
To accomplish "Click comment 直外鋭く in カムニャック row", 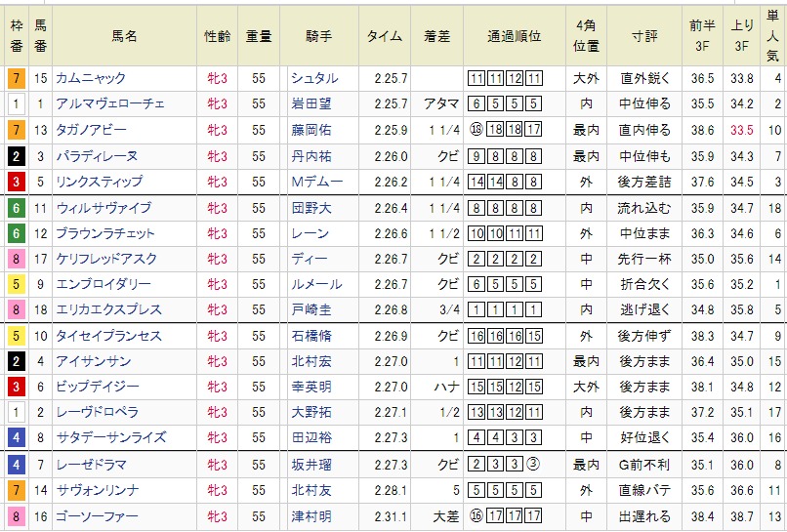I will click(645, 78).
